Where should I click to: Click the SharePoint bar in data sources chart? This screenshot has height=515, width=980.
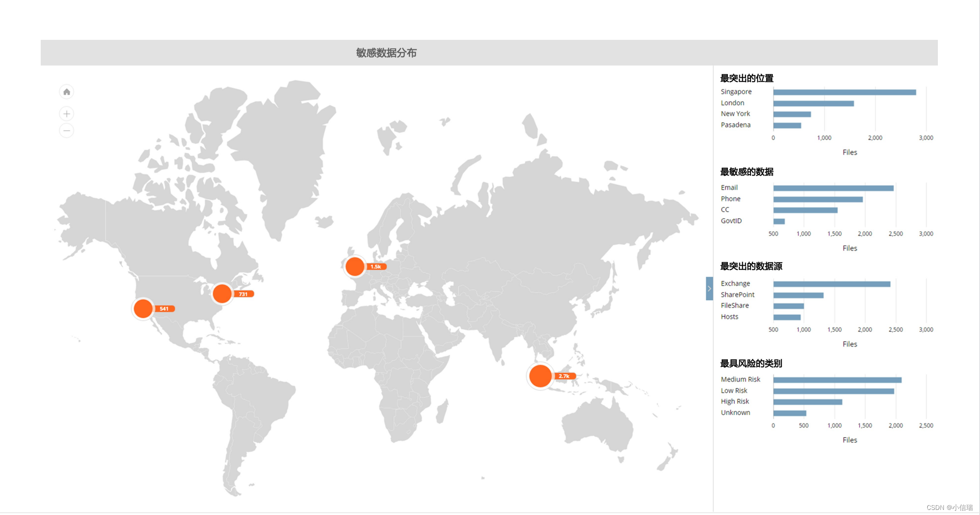(x=798, y=295)
